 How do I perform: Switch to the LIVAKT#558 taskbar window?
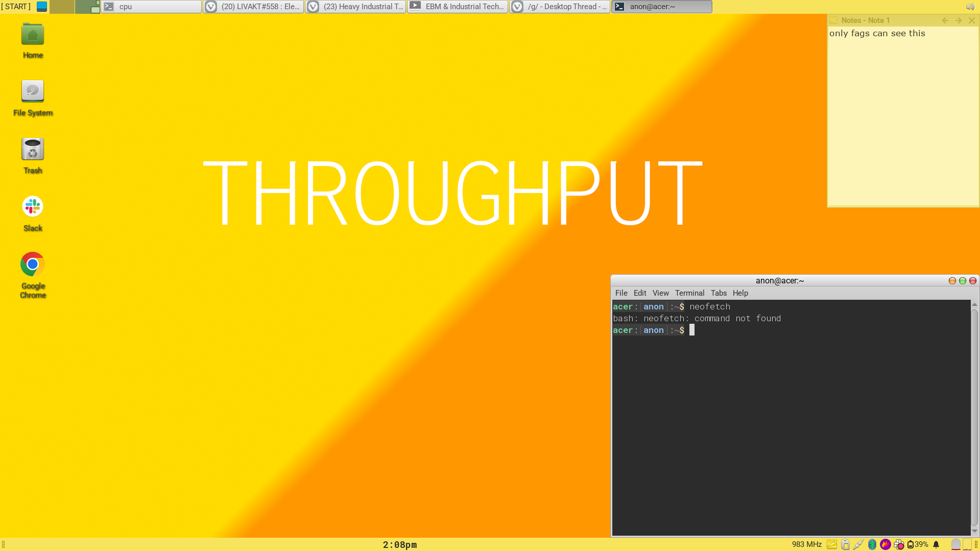[254, 7]
